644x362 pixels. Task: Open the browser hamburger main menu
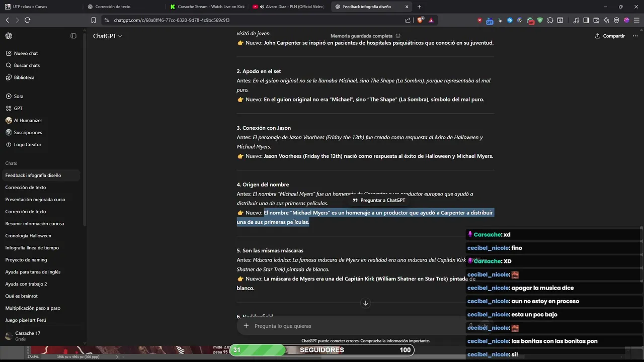636,20
